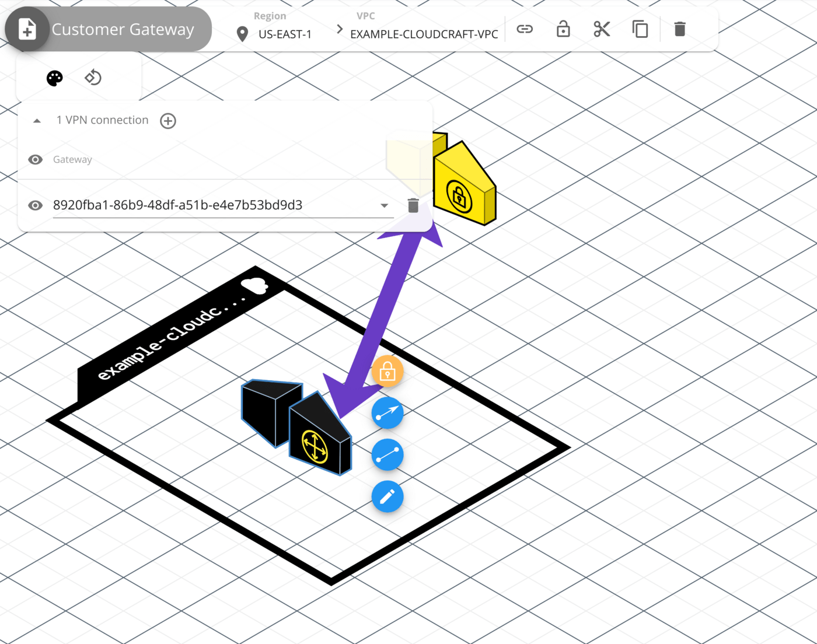Click the blue line connector button

pyautogui.click(x=387, y=455)
